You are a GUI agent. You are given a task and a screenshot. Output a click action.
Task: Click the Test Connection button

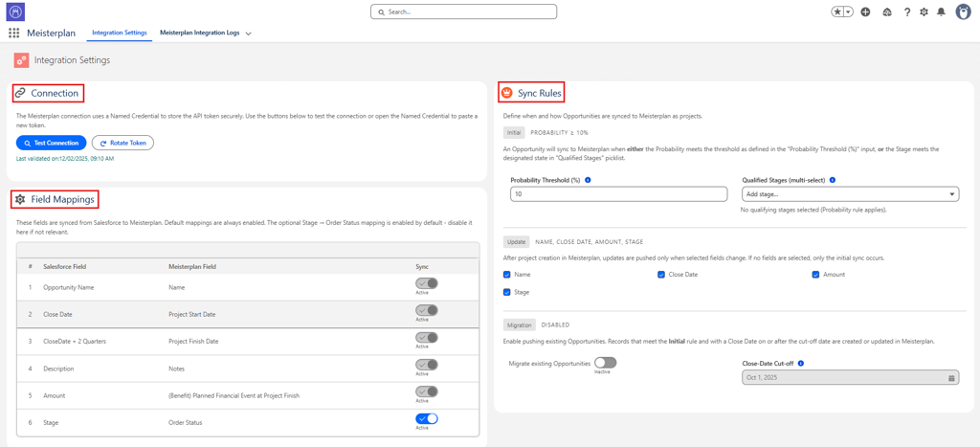(x=52, y=144)
